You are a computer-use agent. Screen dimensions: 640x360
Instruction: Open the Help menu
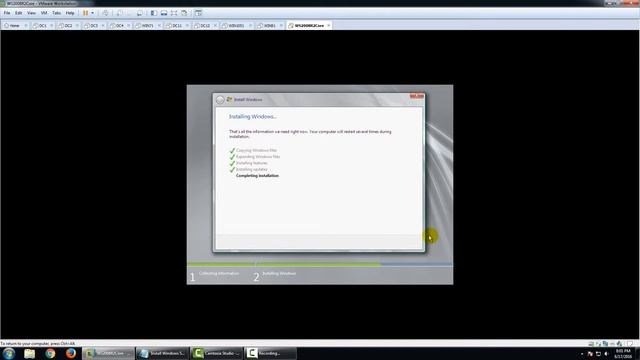70,13
